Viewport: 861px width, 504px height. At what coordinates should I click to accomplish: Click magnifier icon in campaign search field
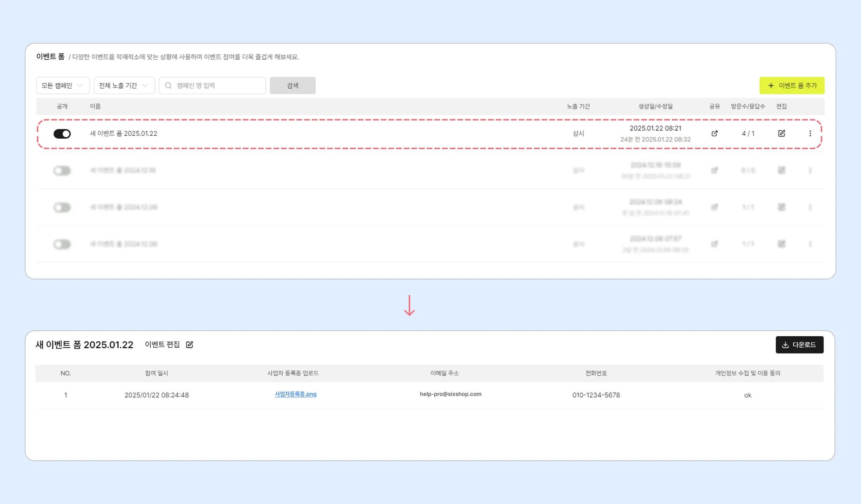click(169, 86)
